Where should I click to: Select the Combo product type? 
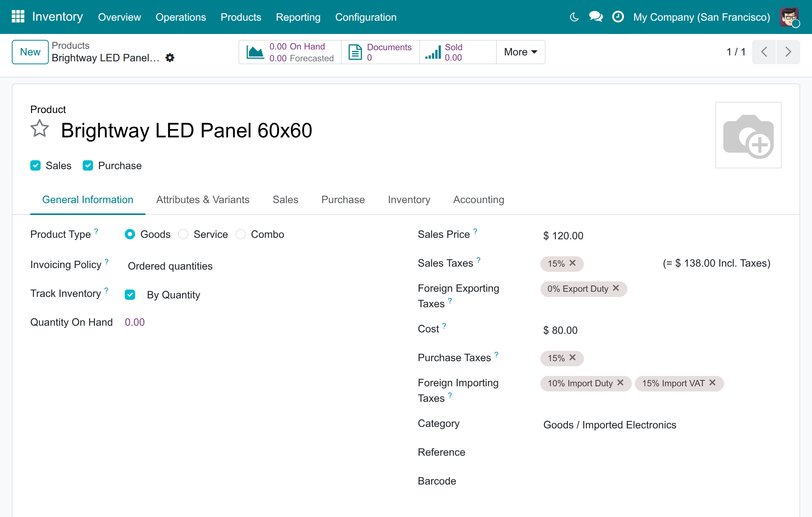click(241, 234)
